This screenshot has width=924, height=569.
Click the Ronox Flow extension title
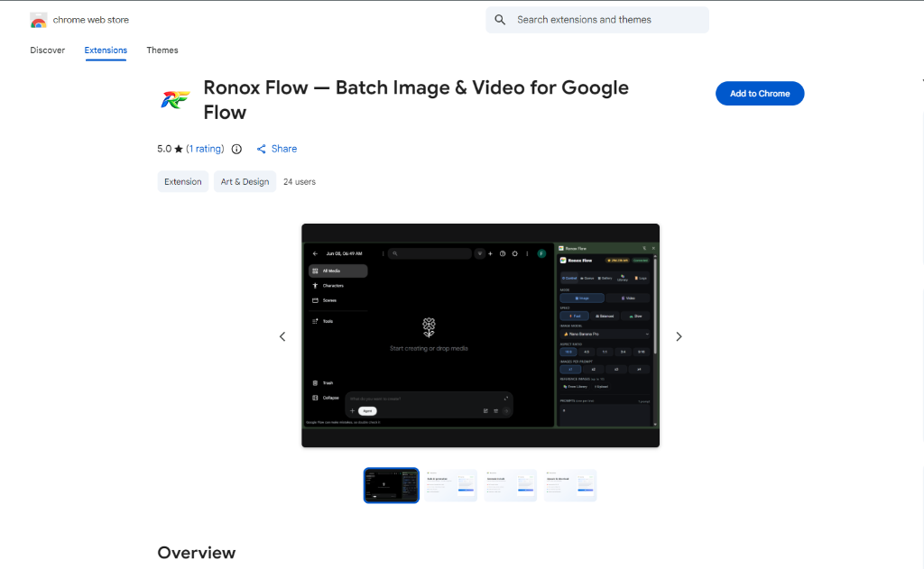pos(416,99)
